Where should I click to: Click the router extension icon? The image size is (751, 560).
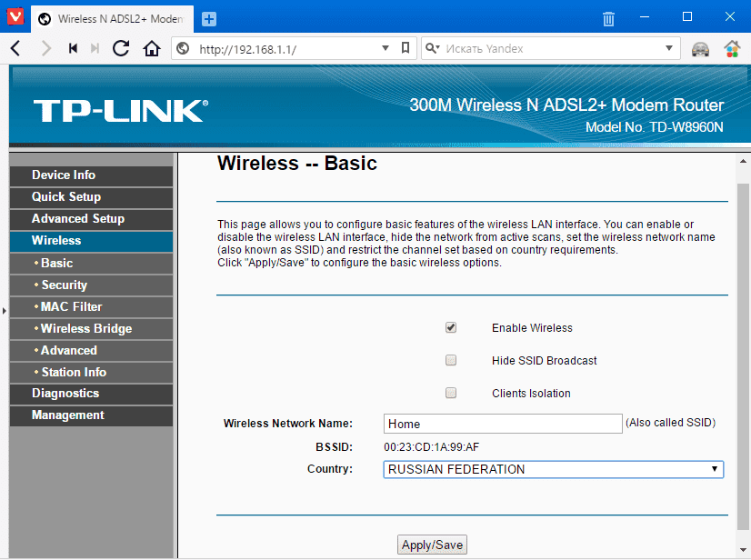700,49
